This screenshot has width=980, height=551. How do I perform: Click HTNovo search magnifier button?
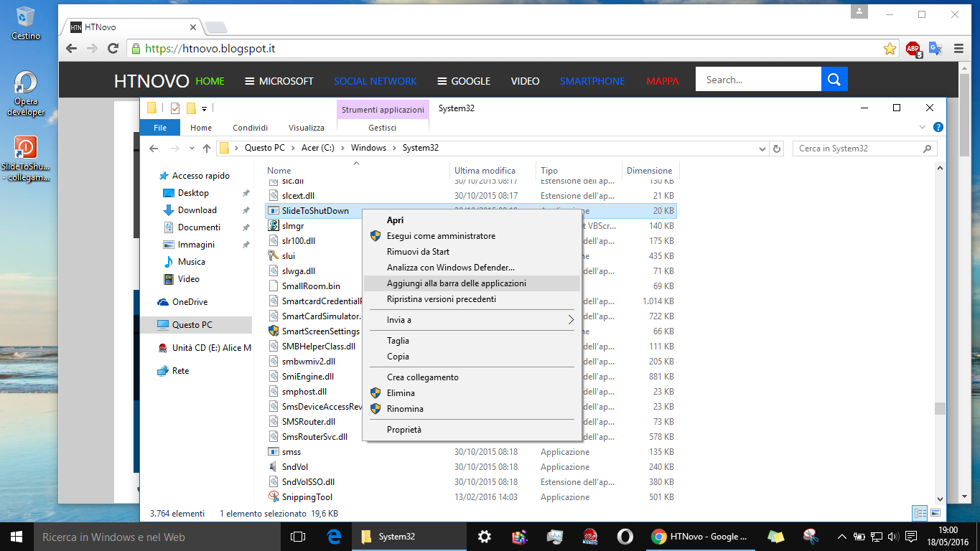click(834, 80)
